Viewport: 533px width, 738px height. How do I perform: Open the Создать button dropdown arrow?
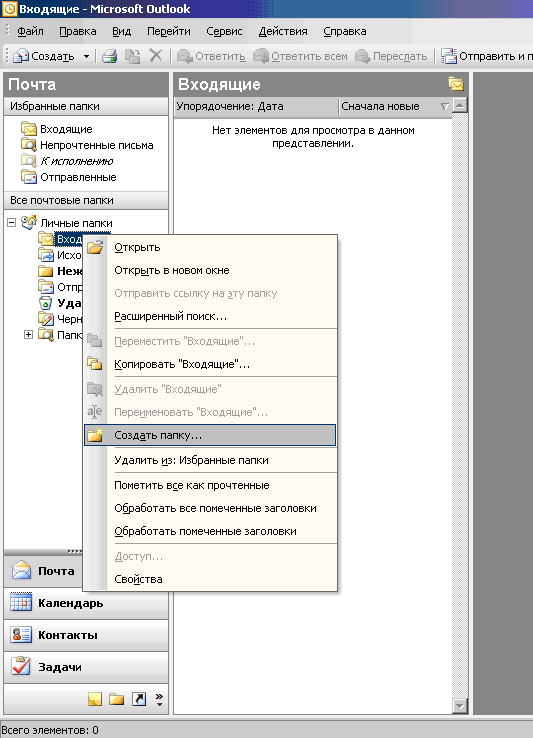pyautogui.click(x=87, y=56)
